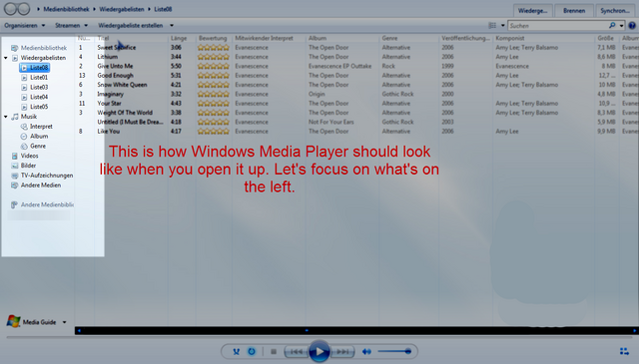This screenshot has width=639, height=364.
Task: Switch to Now Playing mode icon
Action: [x=624, y=351]
